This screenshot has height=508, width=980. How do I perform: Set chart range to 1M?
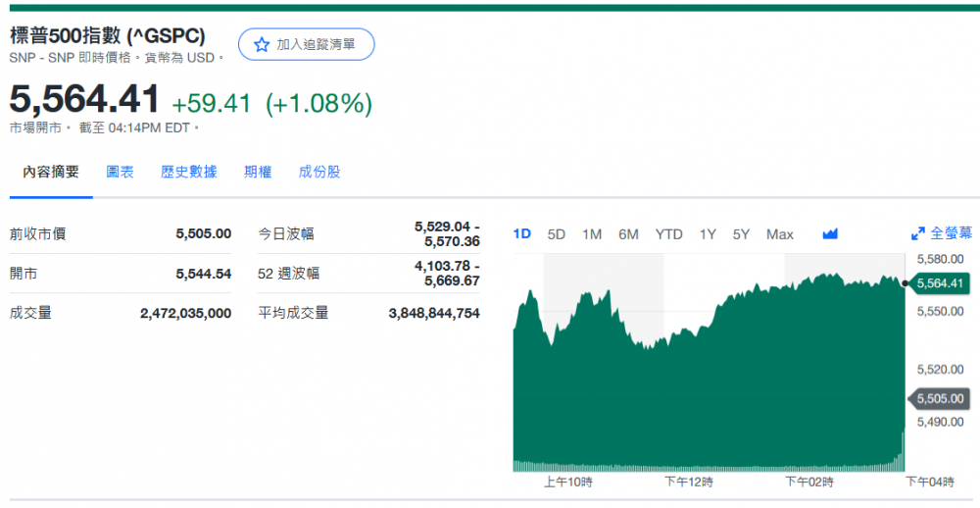click(592, 233)
